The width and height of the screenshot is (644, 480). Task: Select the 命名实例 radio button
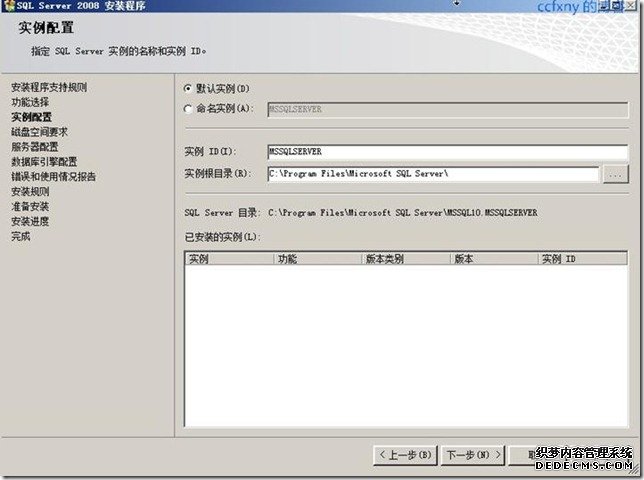point(188,109)
